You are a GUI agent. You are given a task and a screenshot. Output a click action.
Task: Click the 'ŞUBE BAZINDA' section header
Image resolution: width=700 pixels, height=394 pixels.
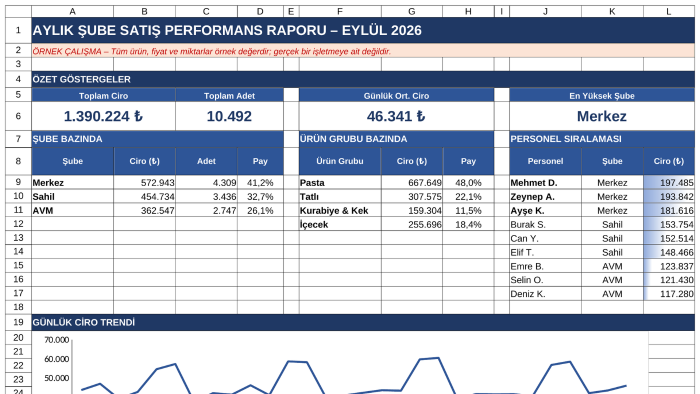click(157, 139)
